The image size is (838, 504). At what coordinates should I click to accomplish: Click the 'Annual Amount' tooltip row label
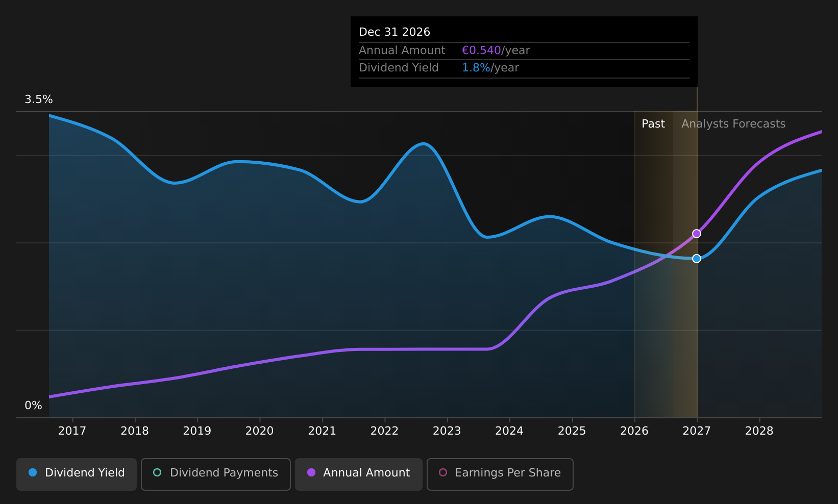(x=402, y=51)
